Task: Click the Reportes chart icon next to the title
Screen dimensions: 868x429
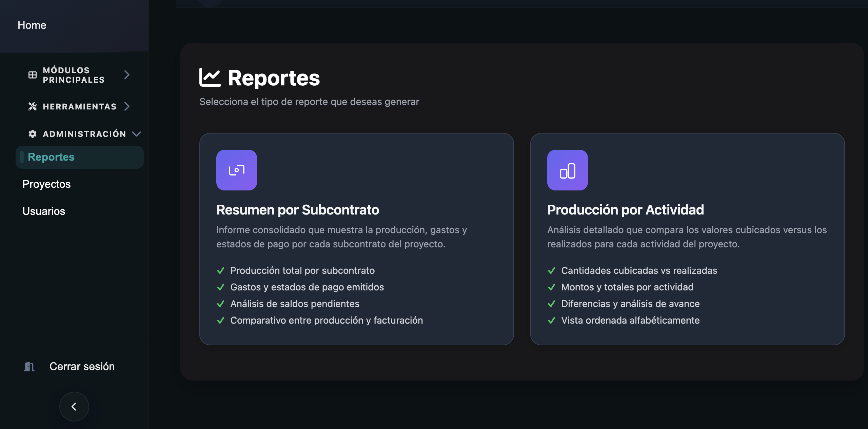Action: (210, 77)
